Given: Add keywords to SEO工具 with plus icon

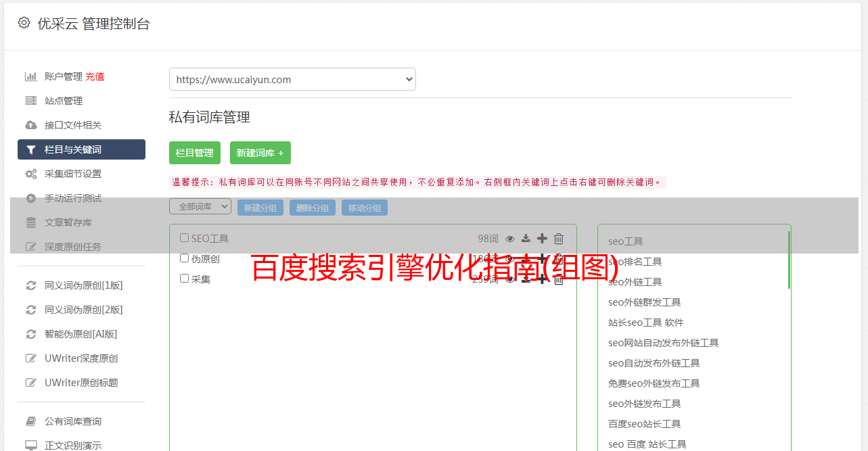Looking at the screenshot, I should pos(542,238).
